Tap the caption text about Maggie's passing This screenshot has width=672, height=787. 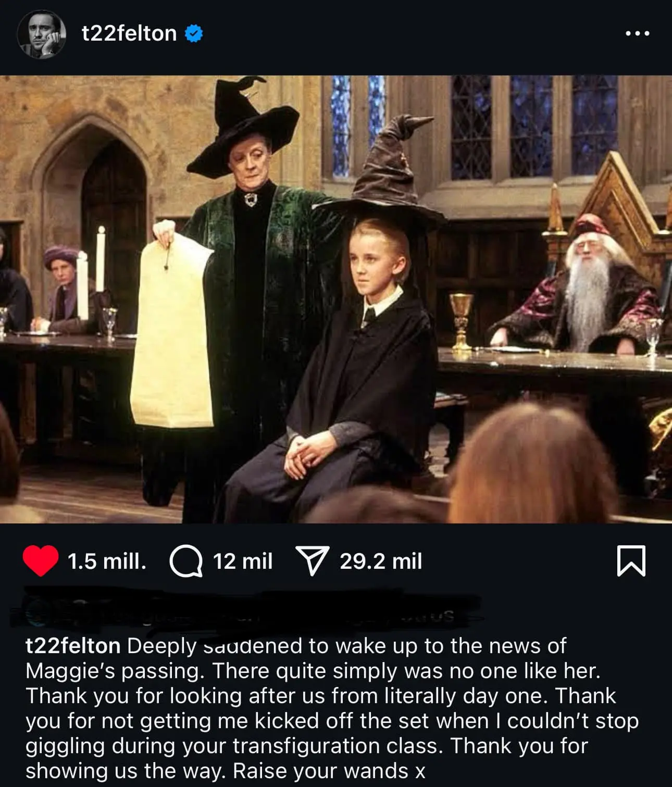click(x=333, y=708)
